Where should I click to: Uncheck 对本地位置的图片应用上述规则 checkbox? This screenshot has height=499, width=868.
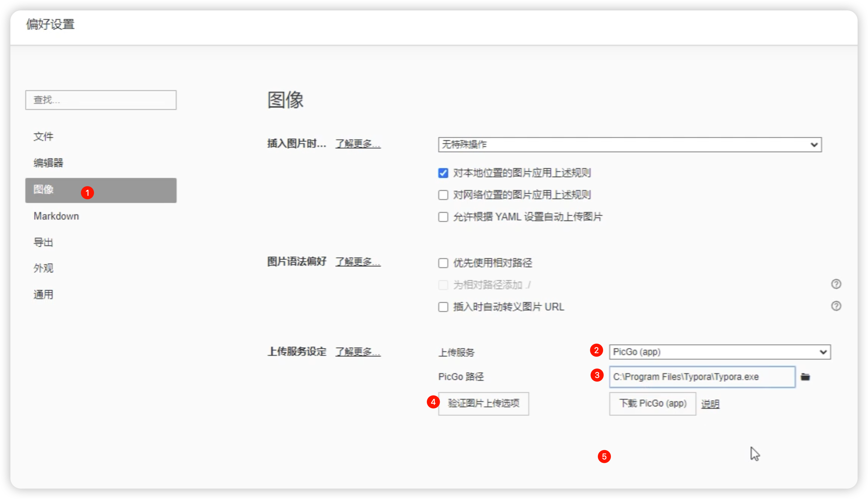(443, 173)
